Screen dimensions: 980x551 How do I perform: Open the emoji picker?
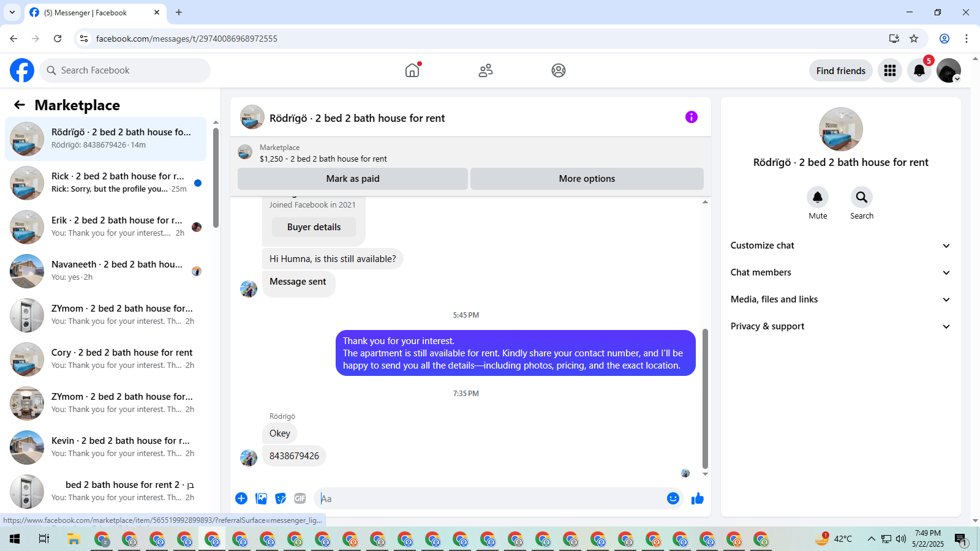[673, 498]
